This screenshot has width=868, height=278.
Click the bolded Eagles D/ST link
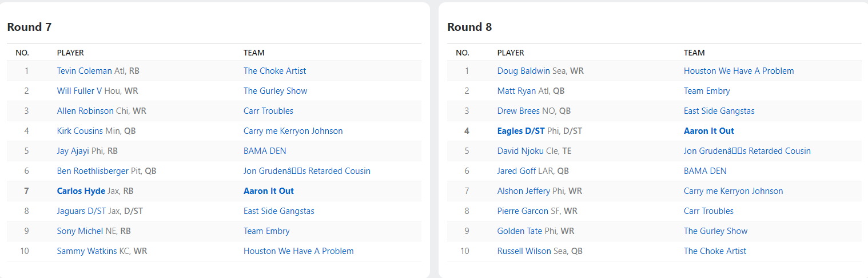[521, 131]
